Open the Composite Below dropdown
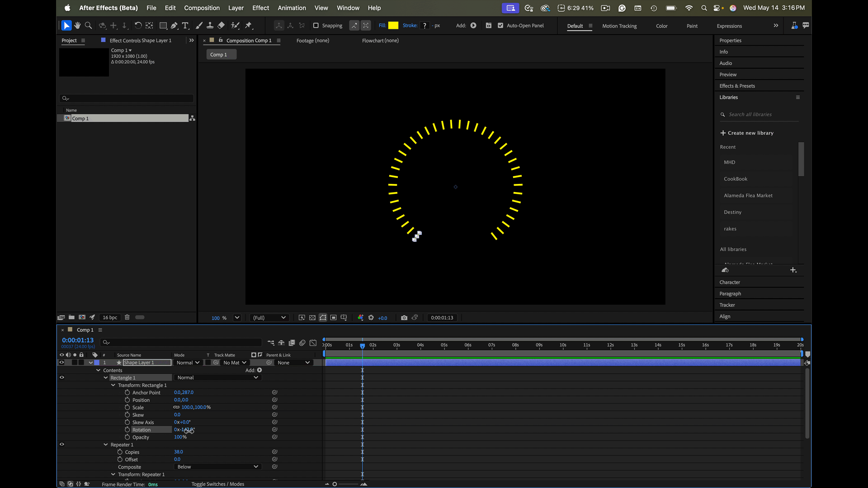Image resolution: width=868 pixels, height=488 pixels. [217, 467]
